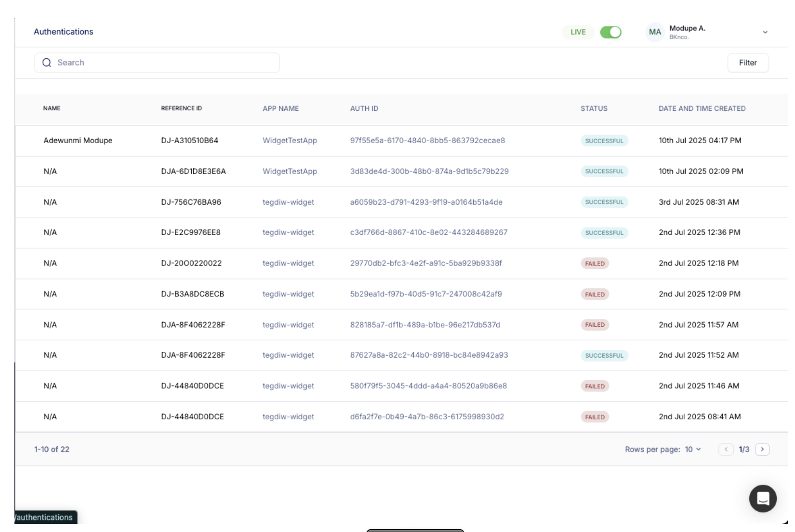The image size is (795, 532).
Task: Toggle the LIVE mode switch
Action: pos(610,32)
